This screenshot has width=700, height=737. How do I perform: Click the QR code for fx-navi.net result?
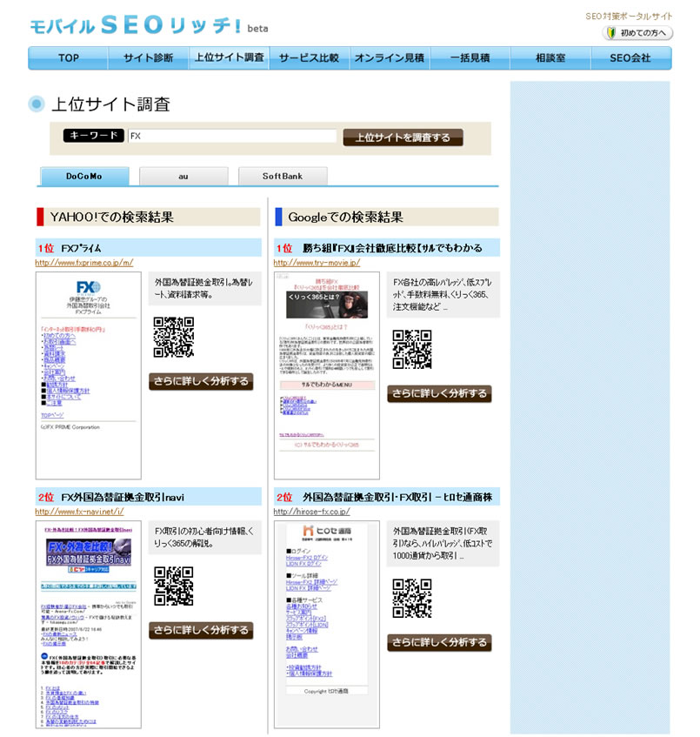click(174, 586)
